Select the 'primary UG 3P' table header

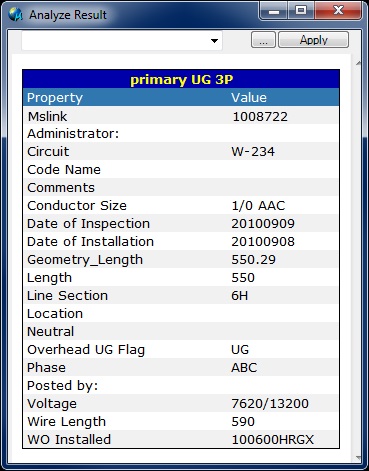pos(181,79)
